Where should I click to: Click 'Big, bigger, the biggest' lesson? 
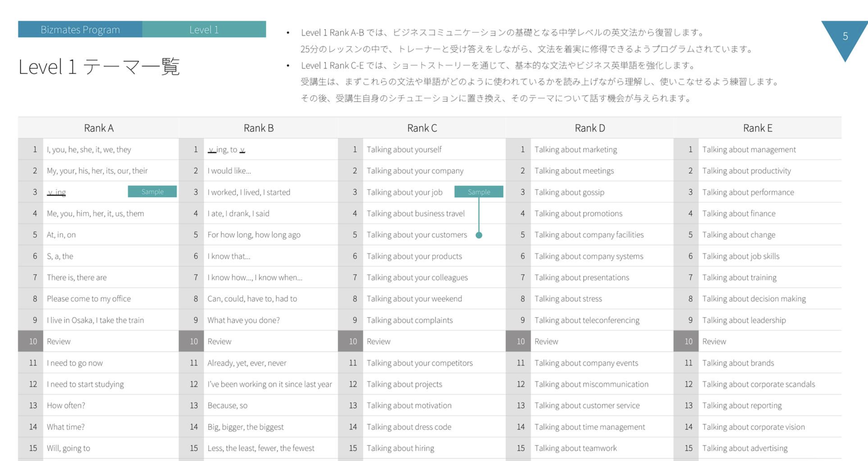click(x=245, y=427)
